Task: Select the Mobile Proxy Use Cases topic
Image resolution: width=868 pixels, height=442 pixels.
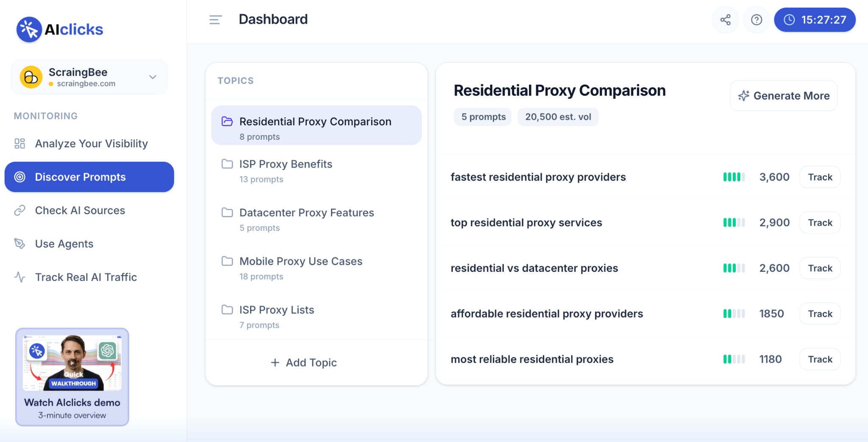Action: (300, 262)
